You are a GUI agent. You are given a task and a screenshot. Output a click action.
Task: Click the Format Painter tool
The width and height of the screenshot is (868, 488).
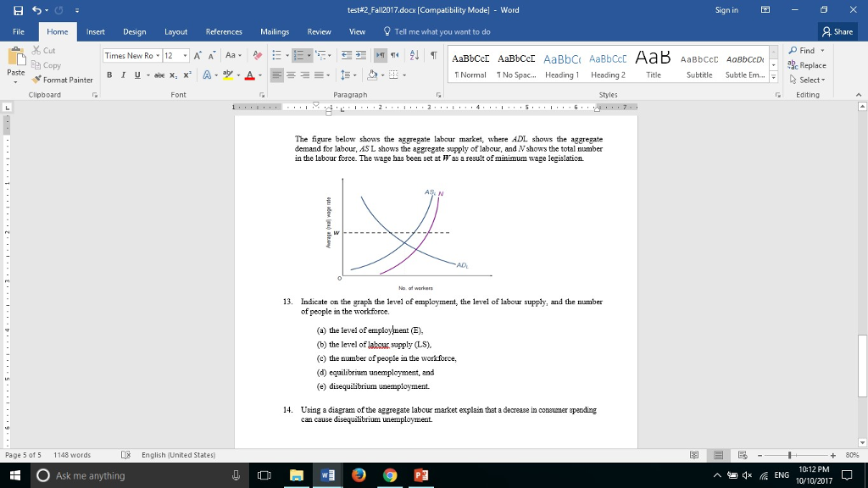click(64, 80)
